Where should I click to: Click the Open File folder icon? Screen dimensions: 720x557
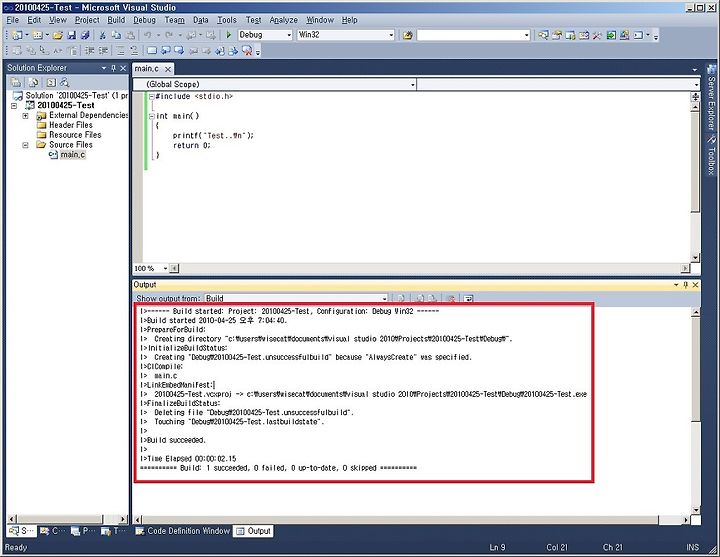(x=58, y=35)
